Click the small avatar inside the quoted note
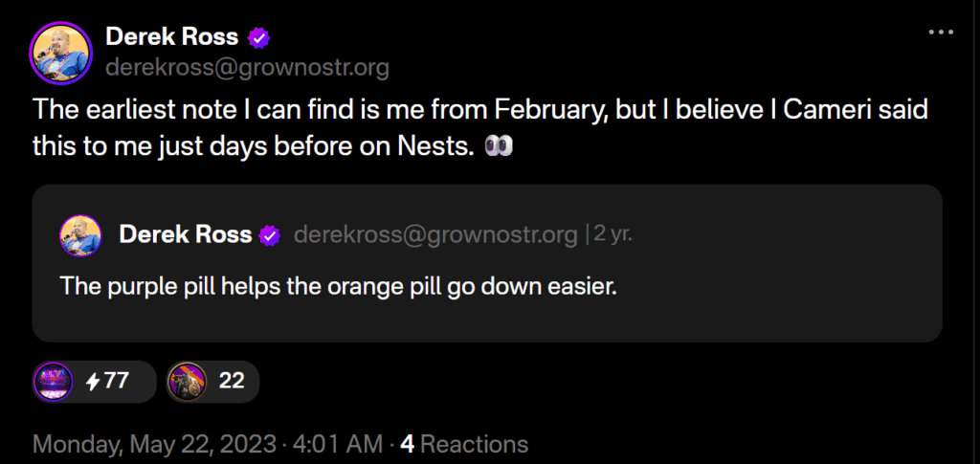The width and height of the screenshot is (980, 464). pos(81,235)
